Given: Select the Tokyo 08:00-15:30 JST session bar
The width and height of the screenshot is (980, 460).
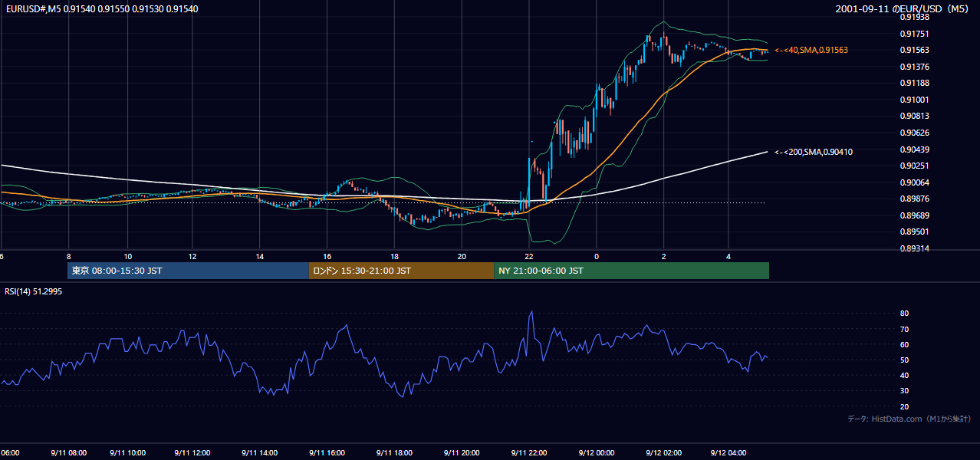Looking at the screenshot, I should coord(188,271).
